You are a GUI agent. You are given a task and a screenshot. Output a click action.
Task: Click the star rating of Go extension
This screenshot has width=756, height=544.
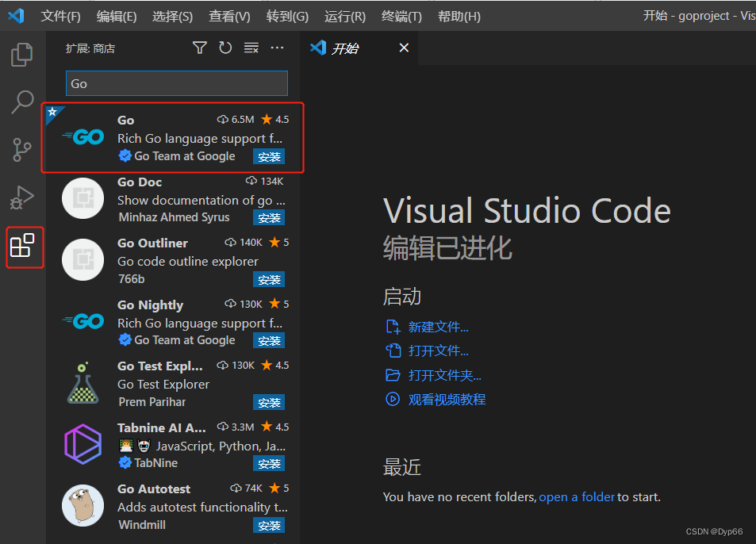pyautogui.click(x=274, y=119)
